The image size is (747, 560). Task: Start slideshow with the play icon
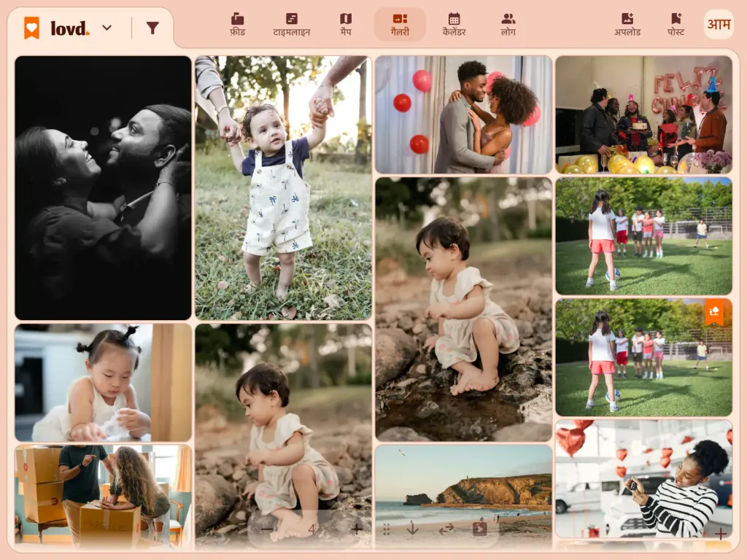click(x=479, y=529)
